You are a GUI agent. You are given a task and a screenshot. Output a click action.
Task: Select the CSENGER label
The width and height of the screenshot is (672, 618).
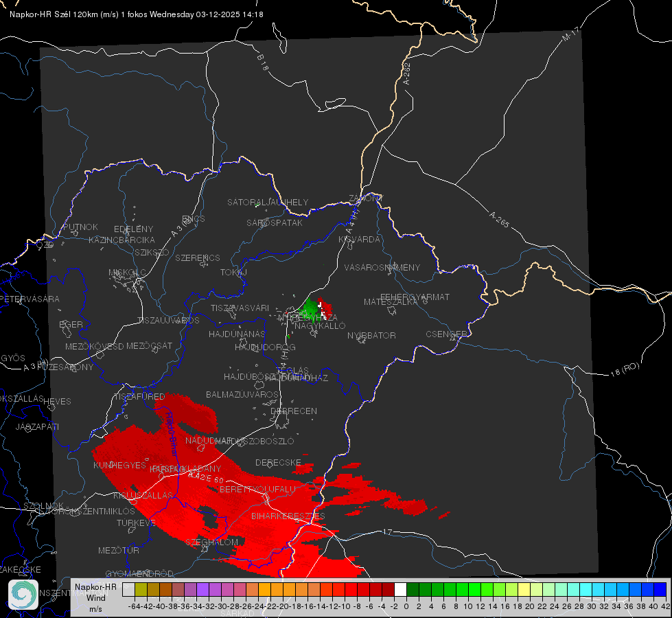point(446,334)
